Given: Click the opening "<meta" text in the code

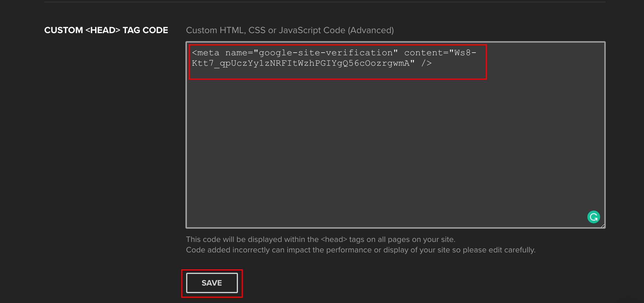Looking at the screenshot, I should (x=206, y=53).
